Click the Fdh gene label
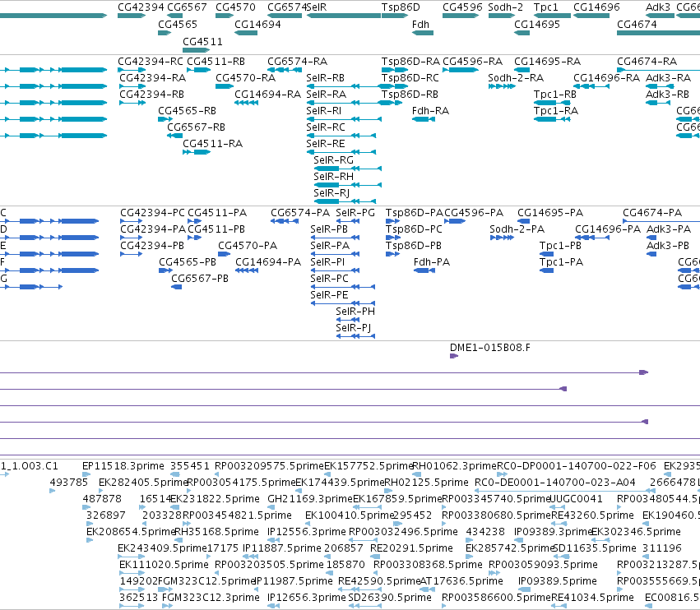 point(420,25)
